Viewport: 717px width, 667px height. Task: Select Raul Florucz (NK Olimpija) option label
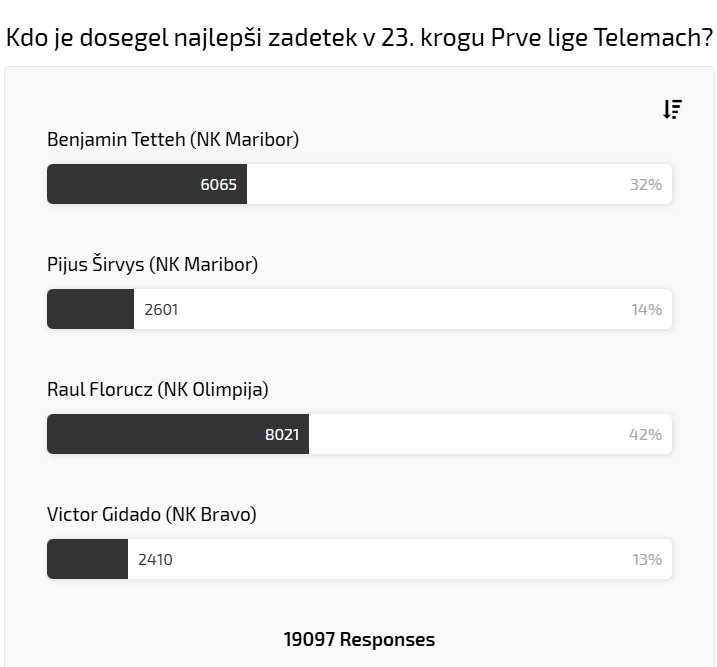(x=158, y=390)
